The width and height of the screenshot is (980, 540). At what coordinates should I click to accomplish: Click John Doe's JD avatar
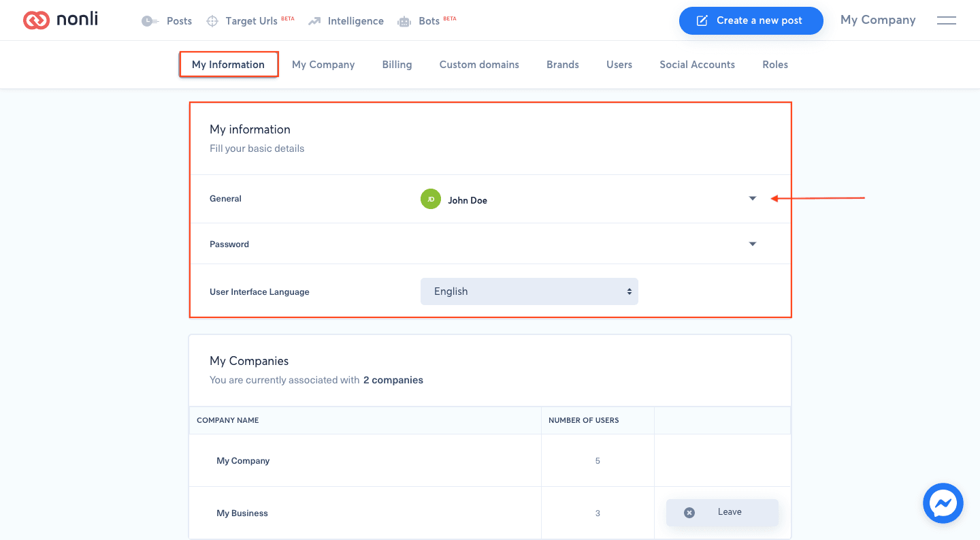(x=431, y=199)
